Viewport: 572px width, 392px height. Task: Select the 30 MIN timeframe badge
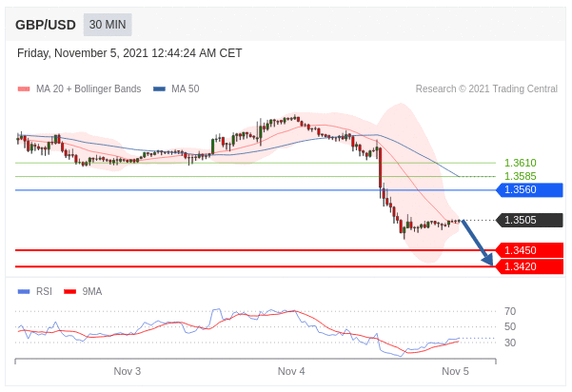click(x=108, y=25)
